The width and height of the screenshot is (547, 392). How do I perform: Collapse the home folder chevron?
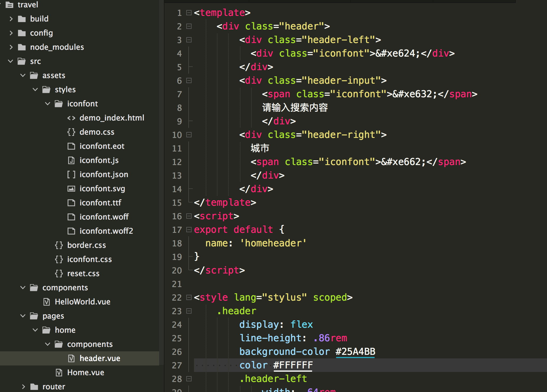35,330
